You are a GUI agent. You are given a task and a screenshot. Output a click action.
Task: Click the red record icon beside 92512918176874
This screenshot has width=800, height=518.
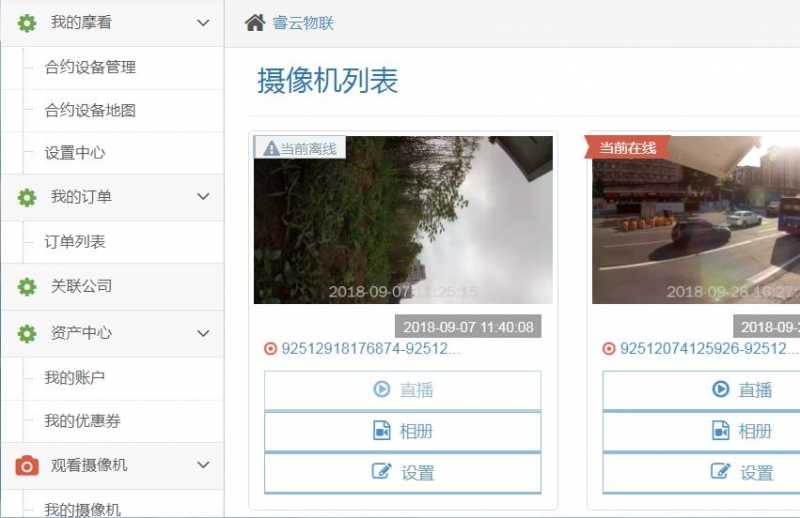point(270,349)
